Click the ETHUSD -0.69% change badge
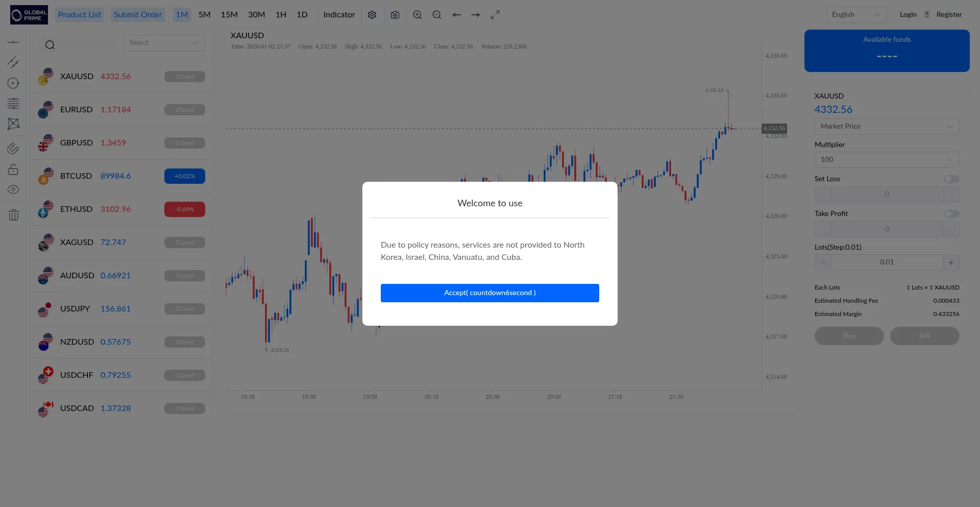This screenshot has height=507, width=980. [x=185, y=209]
